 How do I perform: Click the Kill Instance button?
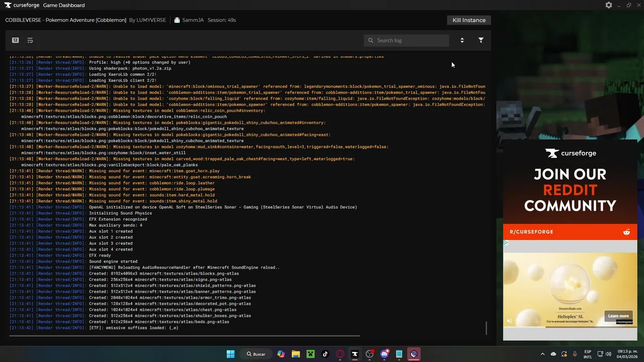tap(469, 20)
